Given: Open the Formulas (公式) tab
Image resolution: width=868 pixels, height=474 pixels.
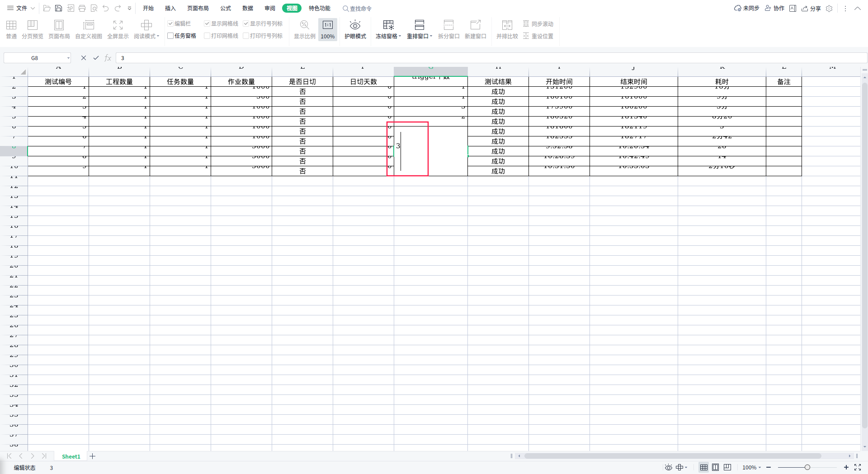Looking at the screenshot, I should 226,8.
